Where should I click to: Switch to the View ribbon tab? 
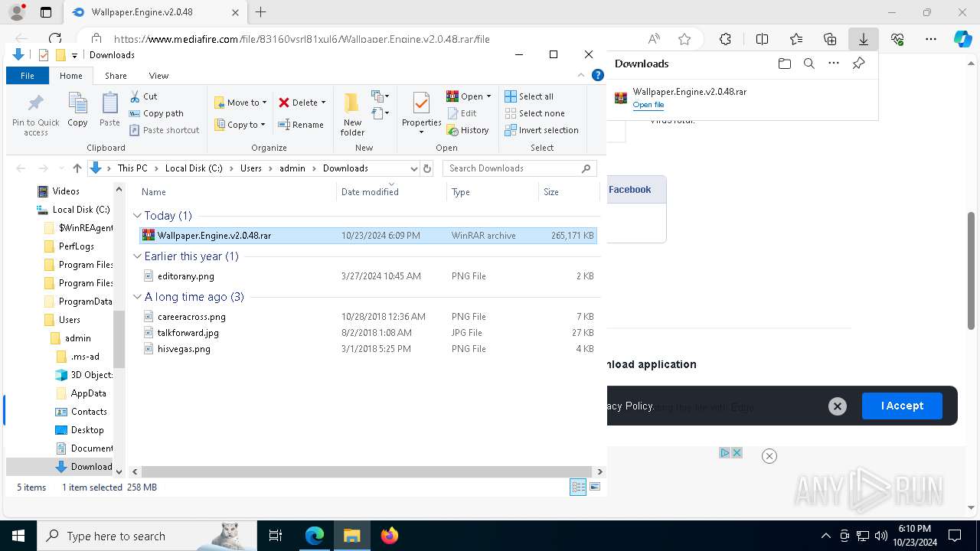coord(158,76)
